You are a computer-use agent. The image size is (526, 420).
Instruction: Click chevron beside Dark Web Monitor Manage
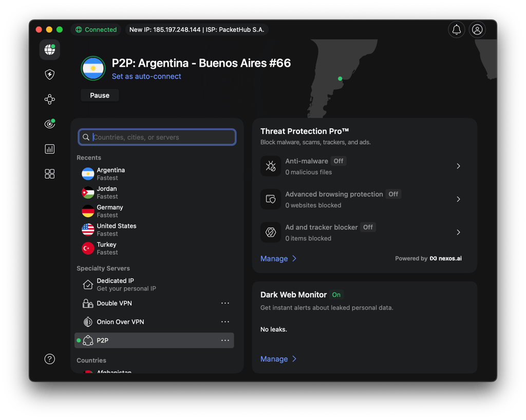pyautogui.click(x=294, y=359)
